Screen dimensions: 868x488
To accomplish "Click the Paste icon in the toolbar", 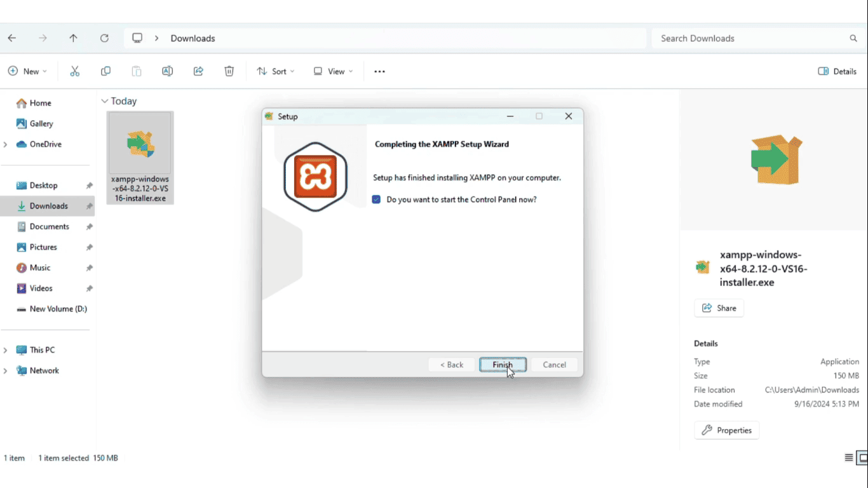I will [x=137, y=71].
